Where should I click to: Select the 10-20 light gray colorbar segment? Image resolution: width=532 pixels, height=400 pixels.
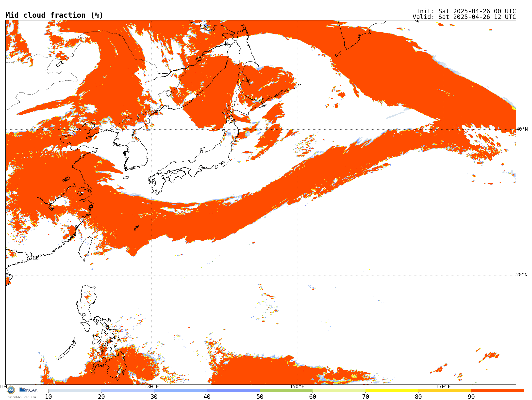(x=75, y=391)
